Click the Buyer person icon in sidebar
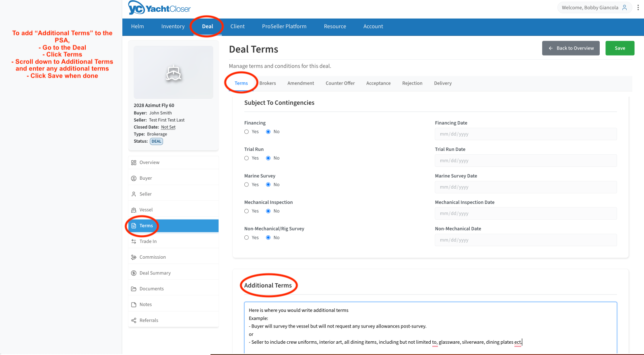This screenshot has width=644, height=355. 134,179
